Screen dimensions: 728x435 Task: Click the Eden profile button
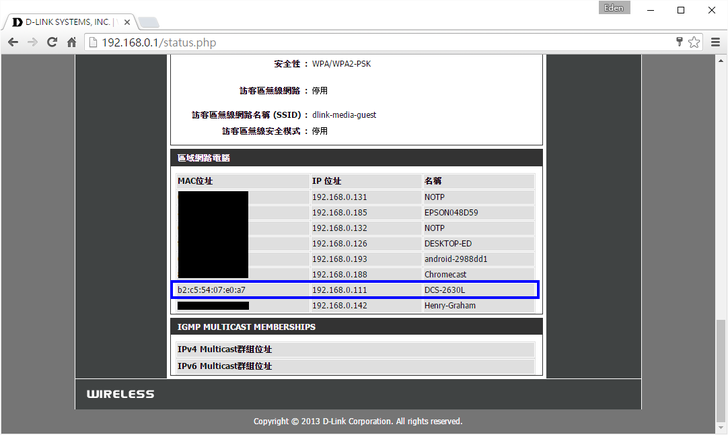pyautogui.click(x=614, y=8)
